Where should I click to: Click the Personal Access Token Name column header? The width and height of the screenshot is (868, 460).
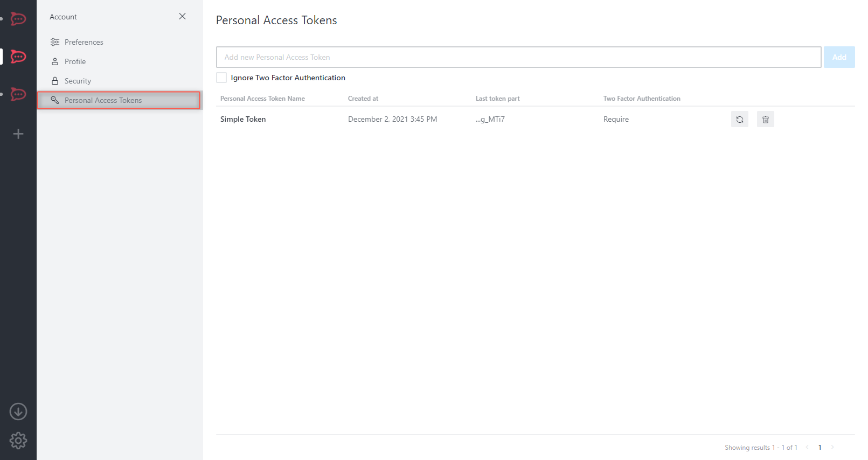coord(262,99)
